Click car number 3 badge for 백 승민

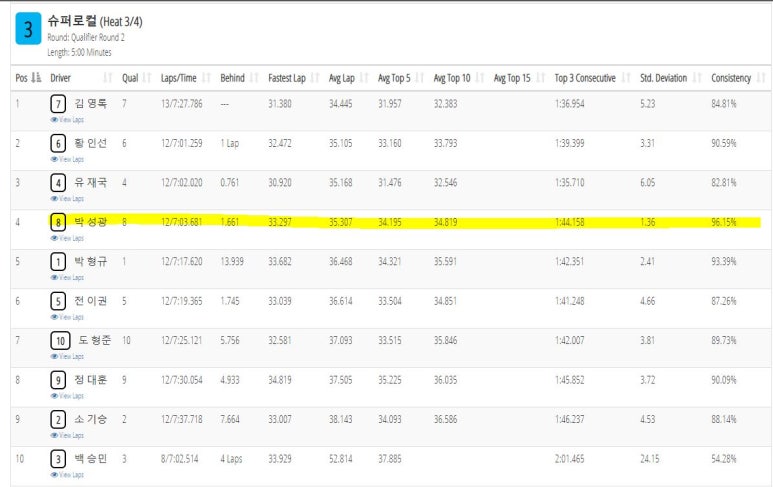(x=58, y=459)
